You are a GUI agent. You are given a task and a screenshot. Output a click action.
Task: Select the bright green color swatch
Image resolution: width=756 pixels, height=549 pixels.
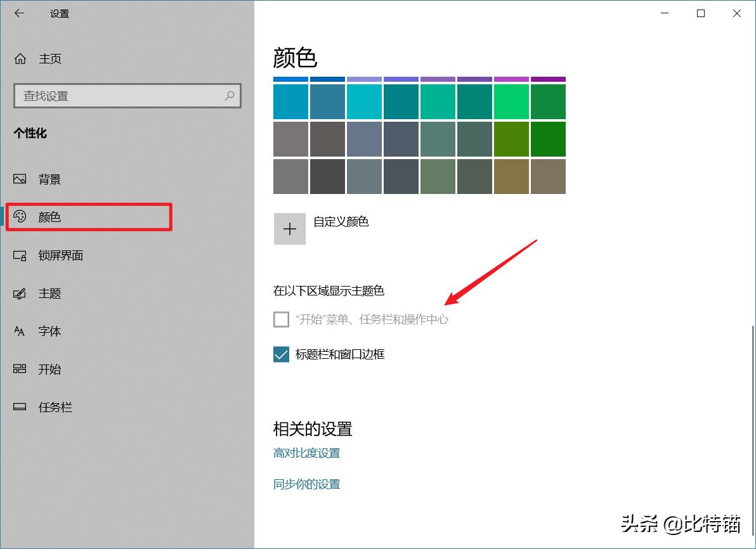point(511,101)
